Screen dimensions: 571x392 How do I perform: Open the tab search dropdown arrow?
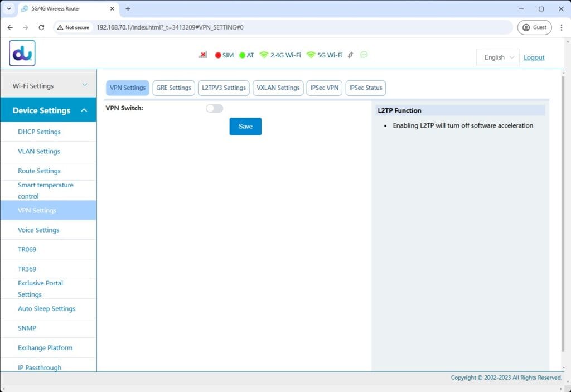point(9,9)
